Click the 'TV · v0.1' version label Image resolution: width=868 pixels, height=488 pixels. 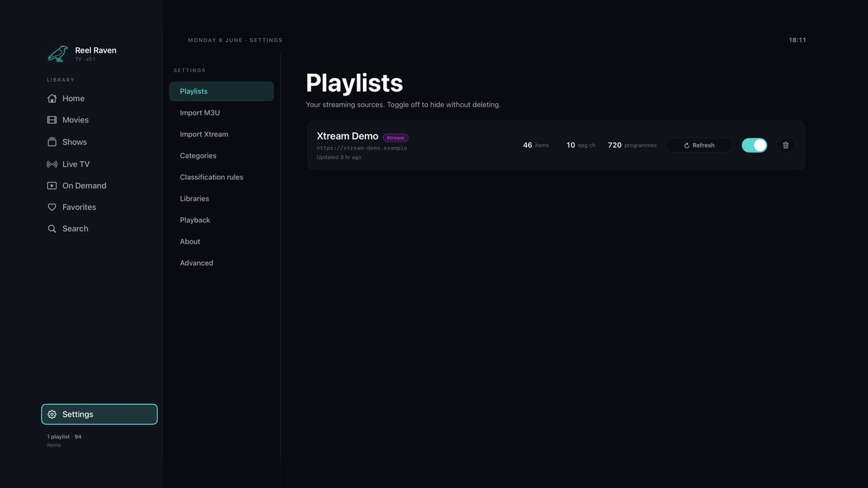(85, 59)
